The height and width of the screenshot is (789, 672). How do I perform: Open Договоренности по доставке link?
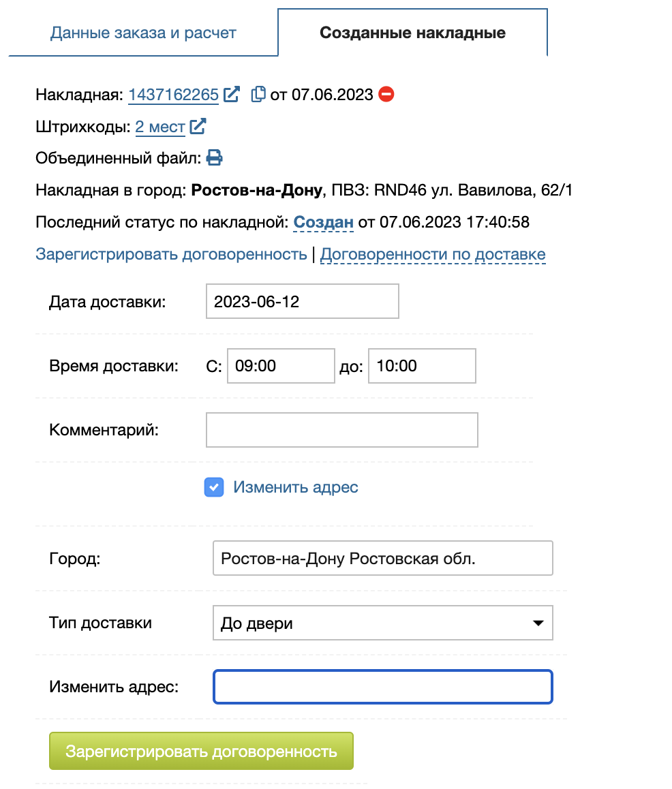(x=433, y=255)
